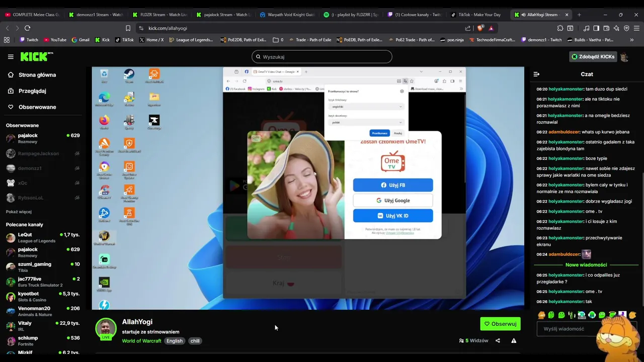Open the media control music note icon
The width and height of the screenshot is (644, 362).
click(587, 28)
